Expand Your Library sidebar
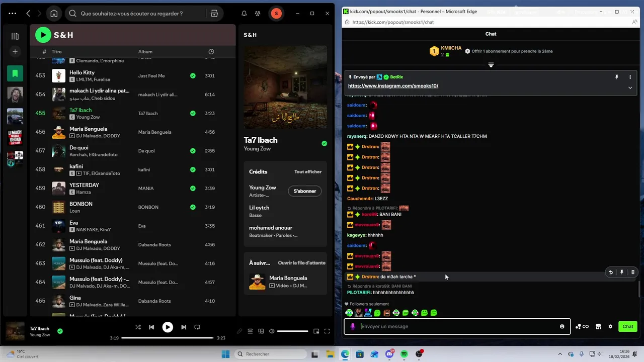 (x=15, y=36)
